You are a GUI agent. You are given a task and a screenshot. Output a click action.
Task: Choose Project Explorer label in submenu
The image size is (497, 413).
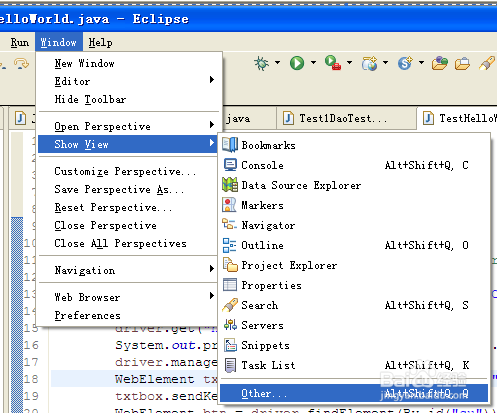pos(289,266)
